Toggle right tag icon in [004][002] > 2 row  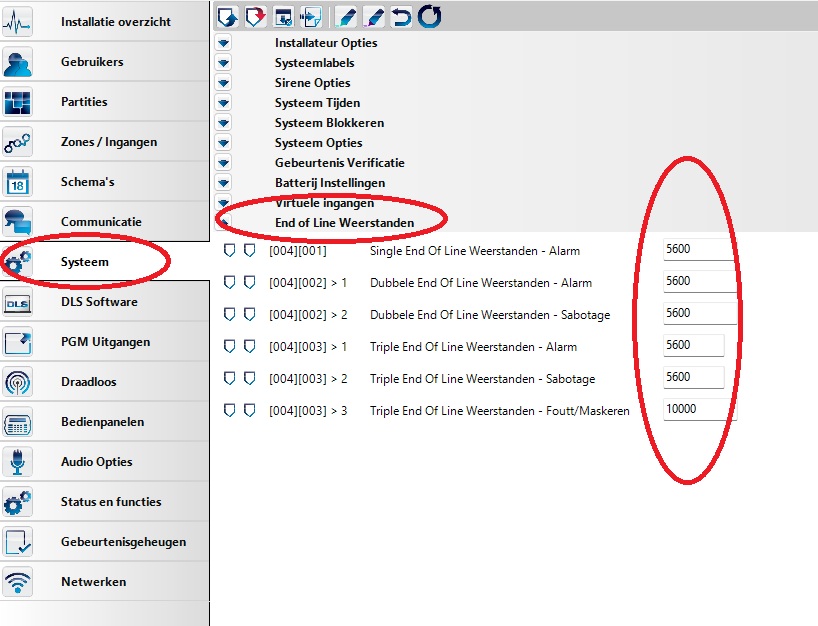(x=249, y=314)
